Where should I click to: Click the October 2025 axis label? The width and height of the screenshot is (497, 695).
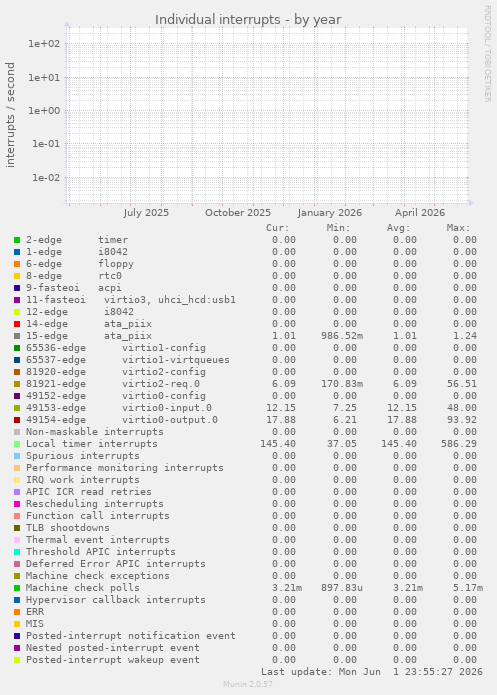(238, 213)
